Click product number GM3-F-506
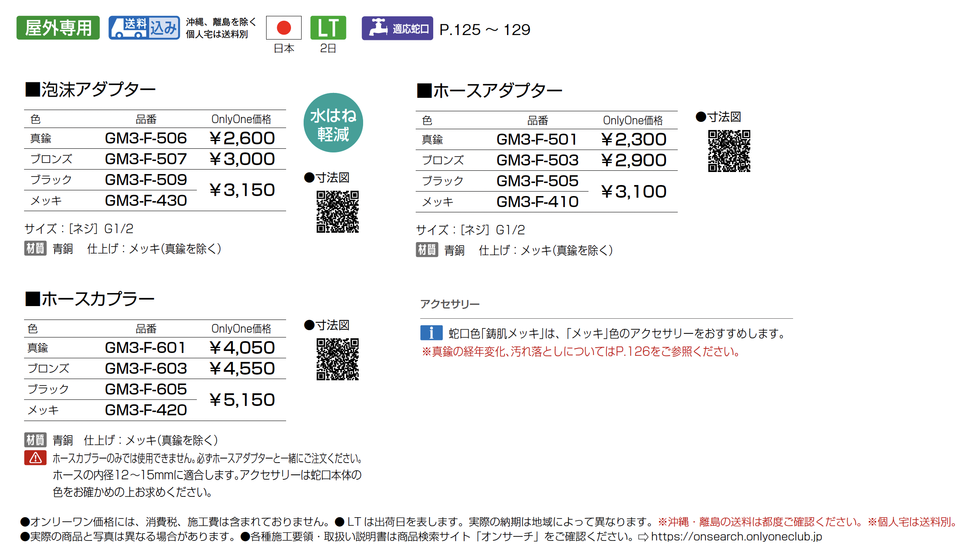 point(145,138)
